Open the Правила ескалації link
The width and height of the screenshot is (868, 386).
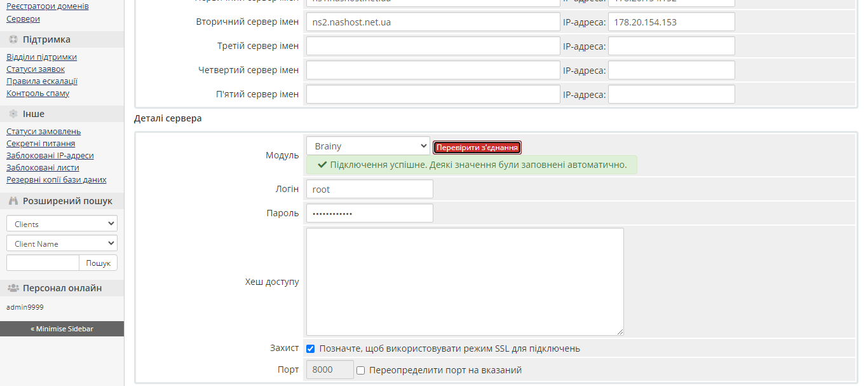41,81
